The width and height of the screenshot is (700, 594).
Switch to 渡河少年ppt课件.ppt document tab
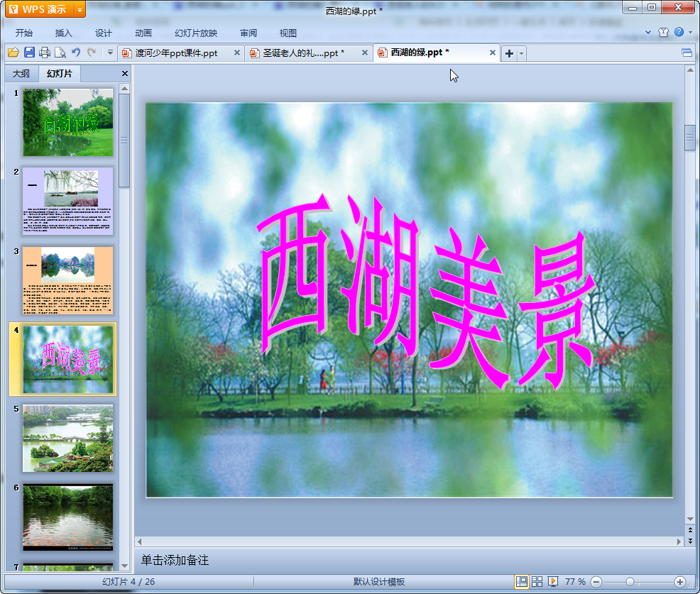[176, 53]
